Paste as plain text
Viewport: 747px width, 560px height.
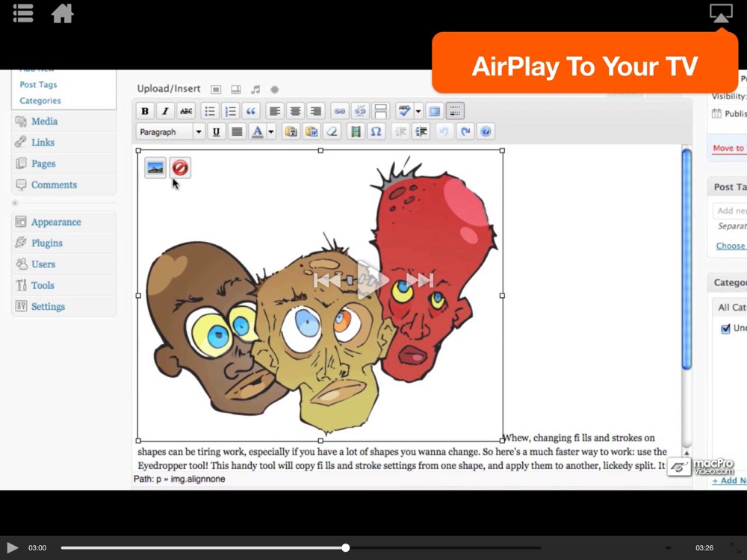(x=291, y=131)
